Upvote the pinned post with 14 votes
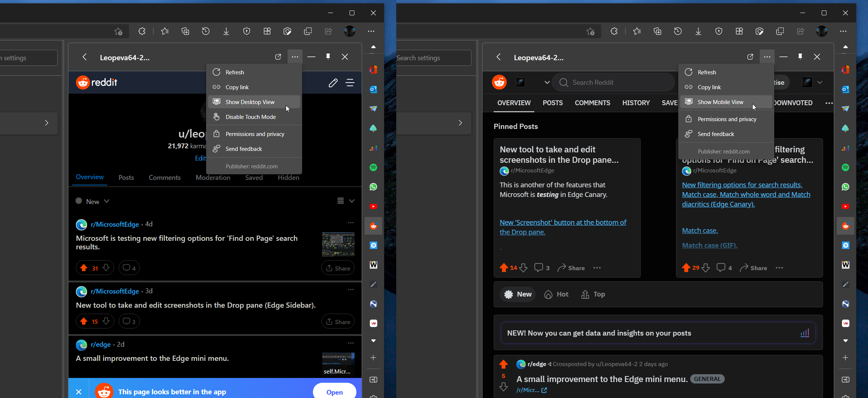 coord(504,268)
